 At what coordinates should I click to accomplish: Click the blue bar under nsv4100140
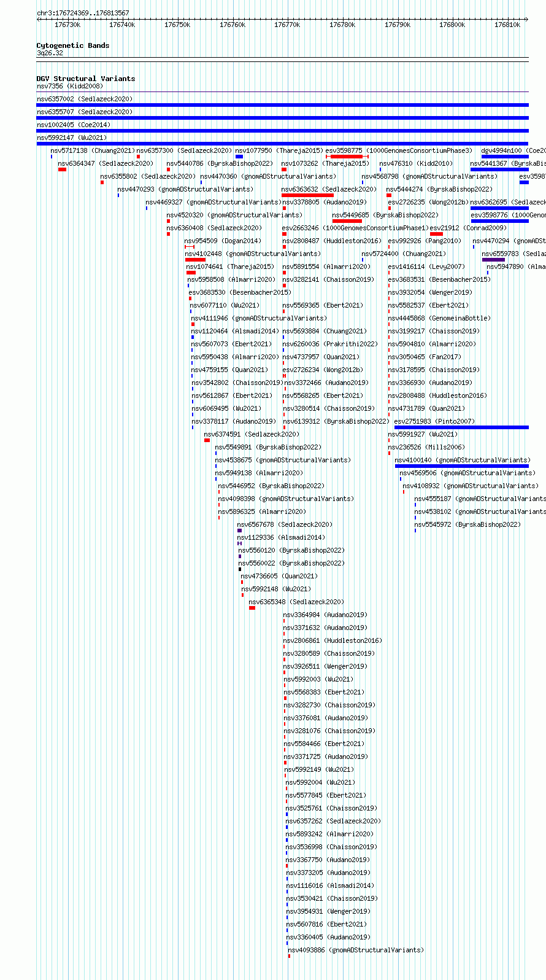[x=462, y=466]
